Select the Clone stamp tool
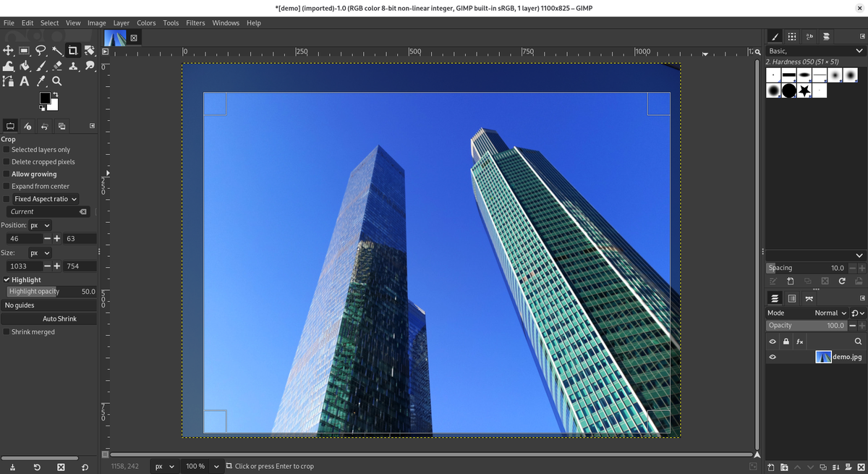The width and height of the screenshot is (868, 474). click(73, 66)
